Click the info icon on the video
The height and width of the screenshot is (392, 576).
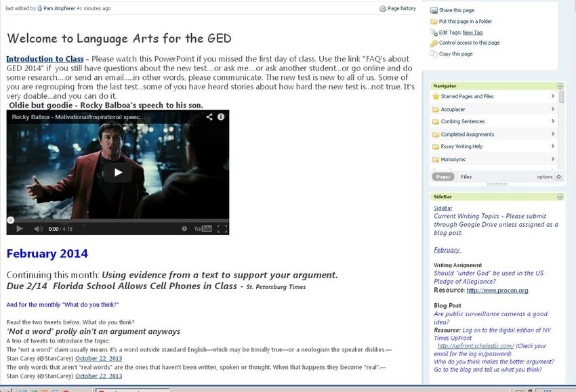pyautogui.click(x=221, y=116)
